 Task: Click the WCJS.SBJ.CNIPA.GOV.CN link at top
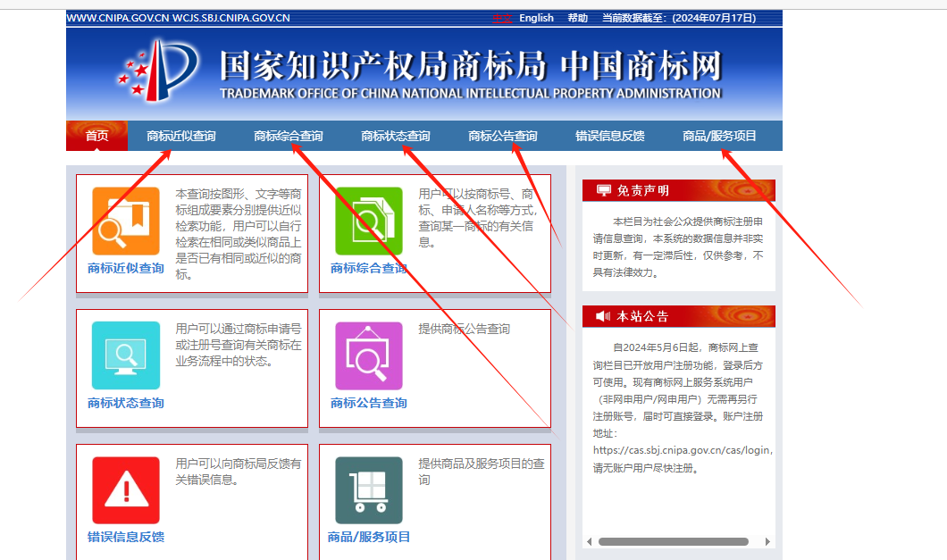point(231,18)
